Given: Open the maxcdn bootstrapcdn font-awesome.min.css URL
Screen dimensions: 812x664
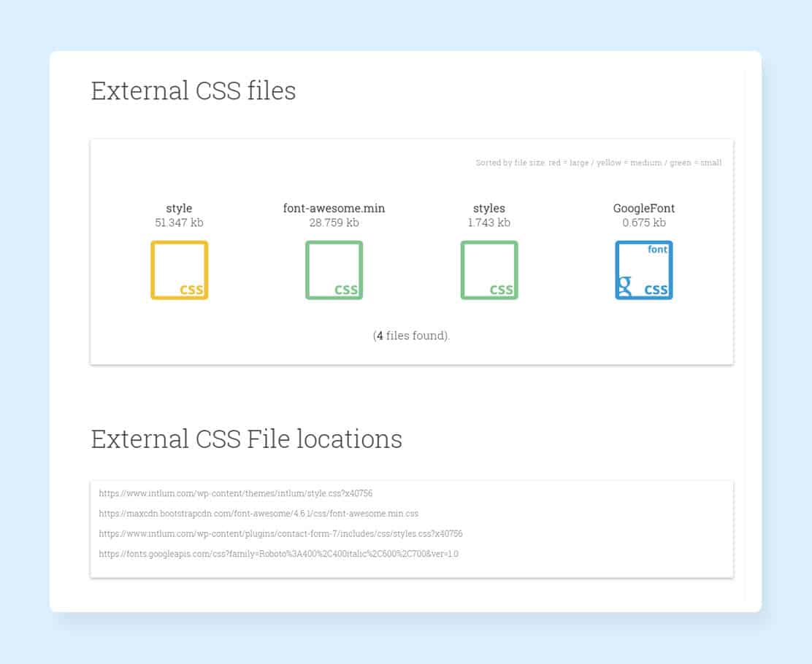Looking at the screenshot, I should pos(258,514).
